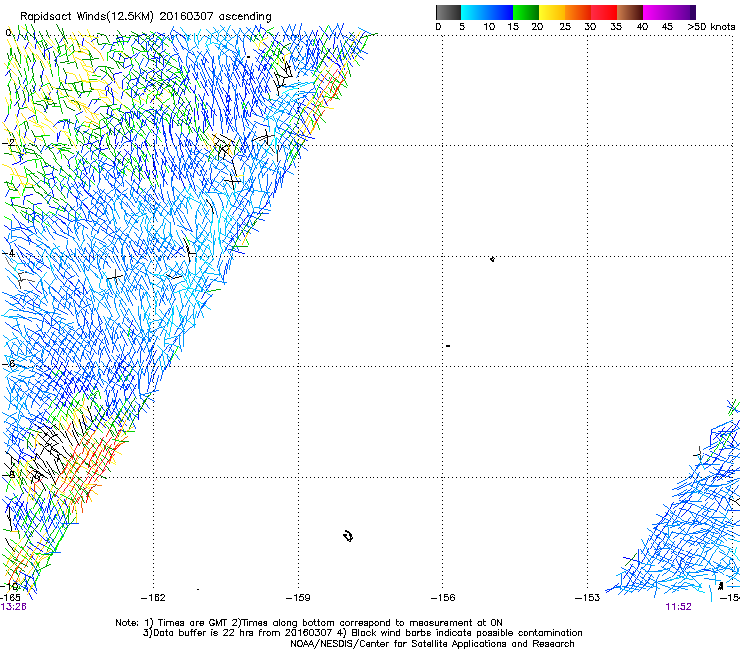Click the -2 latitude axis label

(9, 143)
